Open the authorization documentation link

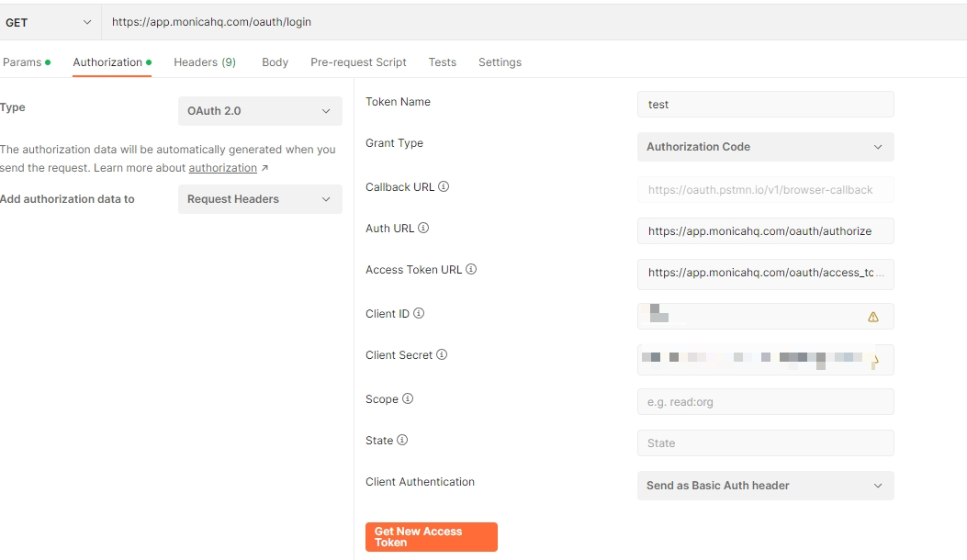pyautogui.click(x=222, y=168)
